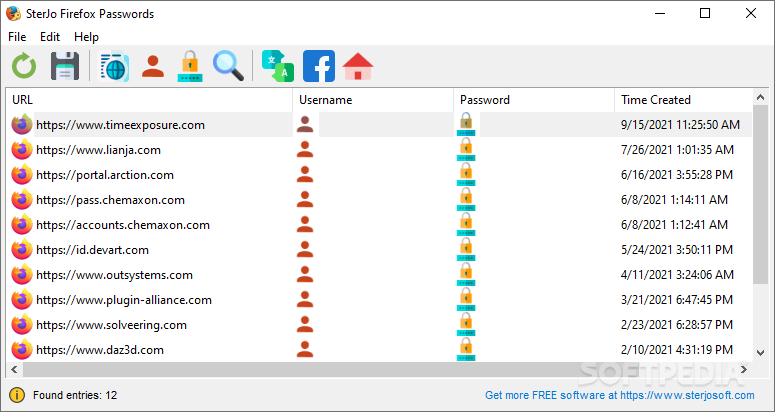Image resolution: width=775 pixels, height=412 pixels.
Task: Click the vertical scrollbar down arrow
Action: coord(761,353)
